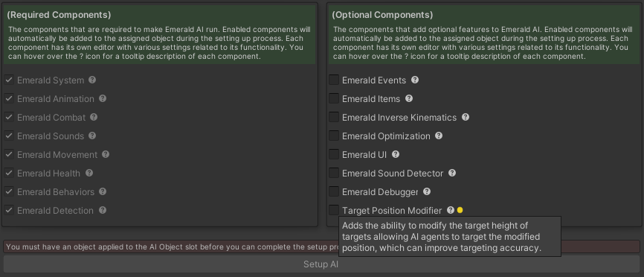This screenshot has width=644, height=277.
Task: Click the help icon next to Emerald Inverse Kinematics
Action: [x=466, y=117]
